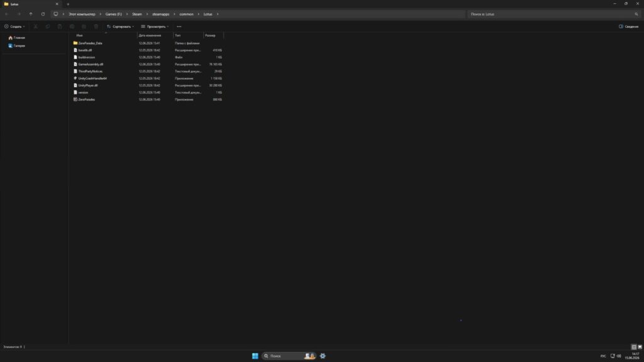Open Главная in navigation pane

click(17, 38)
